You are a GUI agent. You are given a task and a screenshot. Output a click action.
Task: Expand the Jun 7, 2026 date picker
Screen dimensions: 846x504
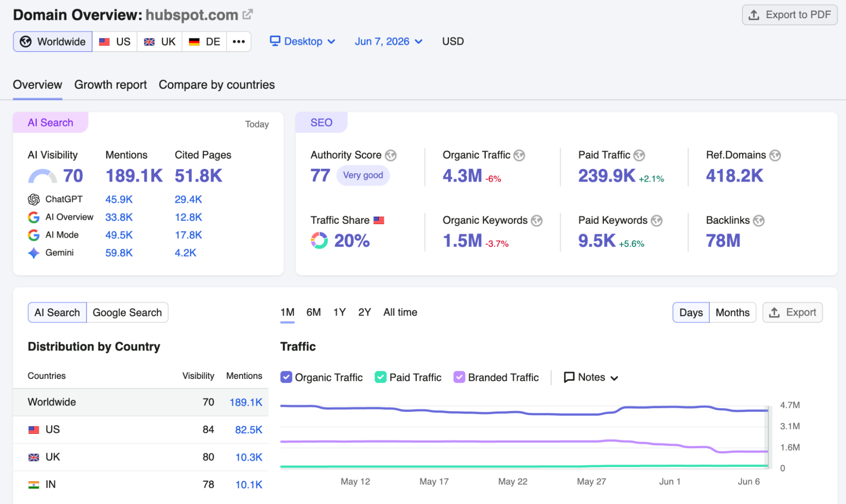click(389, 41)
